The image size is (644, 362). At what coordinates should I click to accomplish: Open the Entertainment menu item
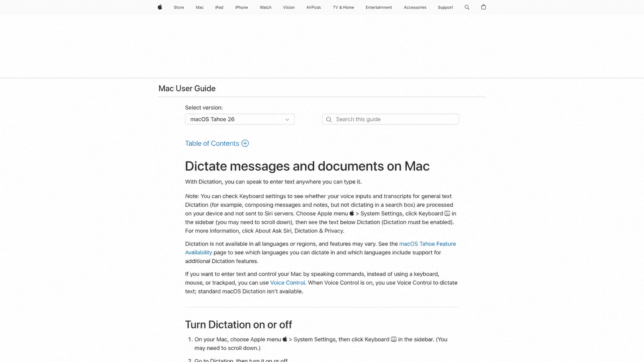(x=379, y=7)
